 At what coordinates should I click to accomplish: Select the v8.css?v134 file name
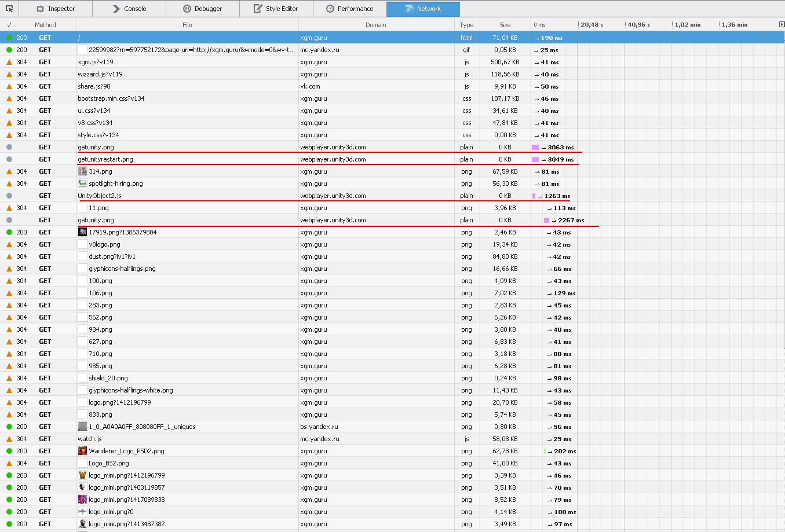click(x=95, y=123)
